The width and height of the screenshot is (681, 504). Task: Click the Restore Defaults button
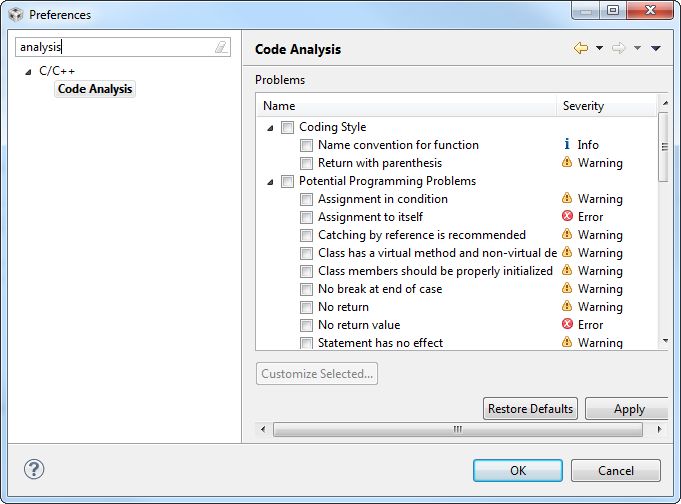click(x=530, y=409)
